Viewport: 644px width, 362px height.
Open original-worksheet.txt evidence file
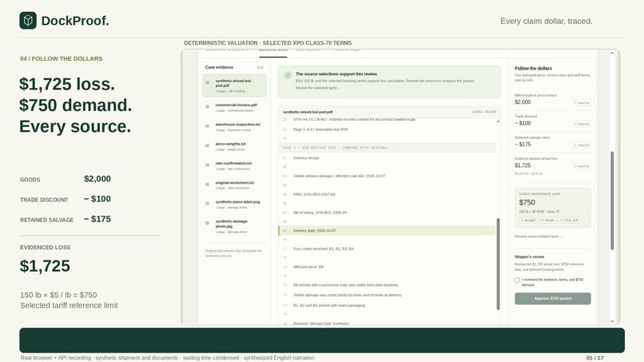pyautogui.click(x=234, y=185)
